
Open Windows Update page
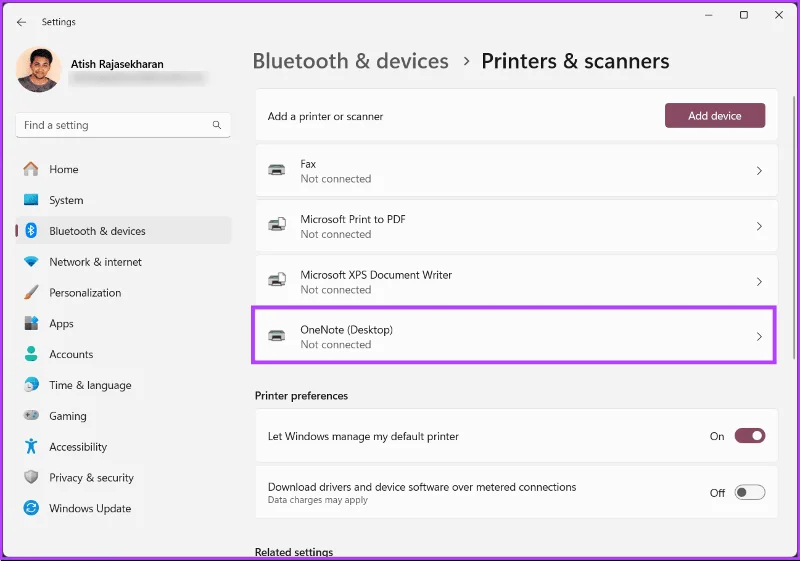coord(123,508)
